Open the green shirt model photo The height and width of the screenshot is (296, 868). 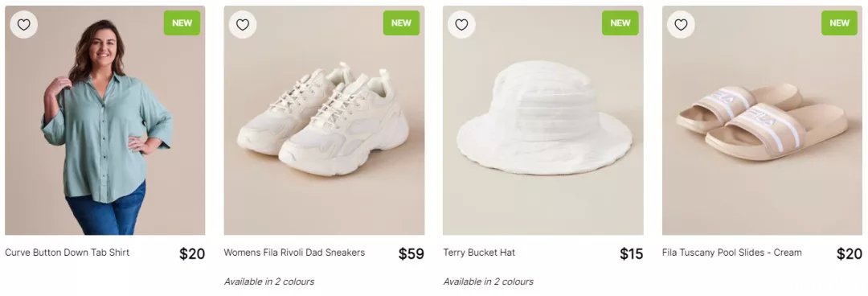point(105,121)
